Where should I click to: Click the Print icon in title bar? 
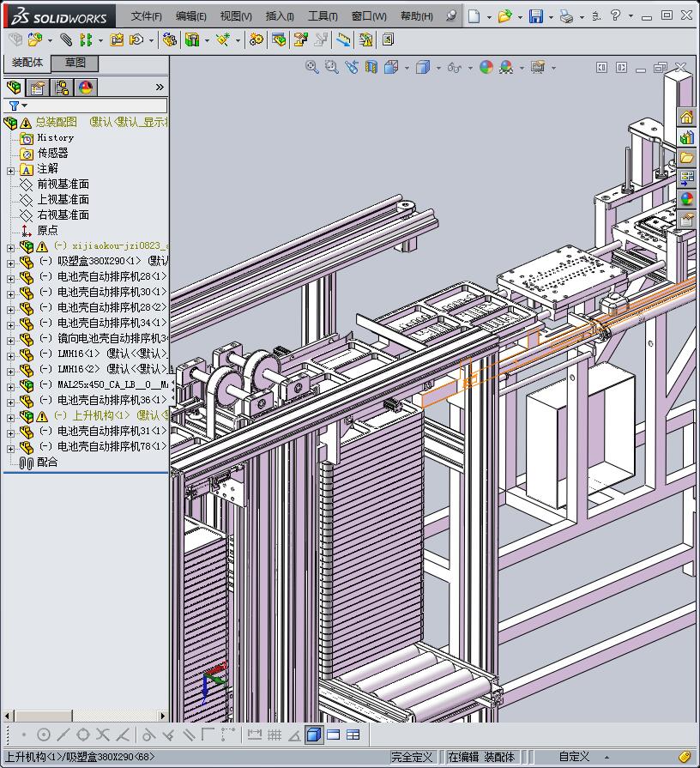pyautogui.click(x=565, y=16)
